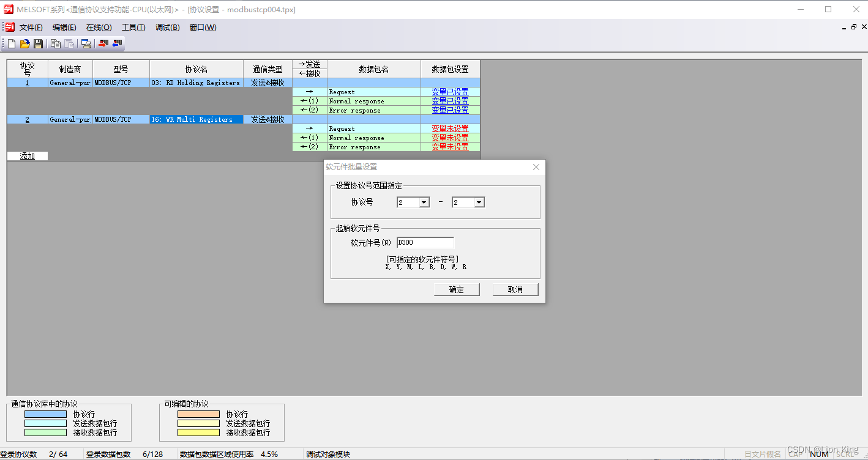Image resolution: width=868 pixels, height=460 pixels.
Task: Select protocol name 16: WR Multi Registers
Action: point(196,119)
